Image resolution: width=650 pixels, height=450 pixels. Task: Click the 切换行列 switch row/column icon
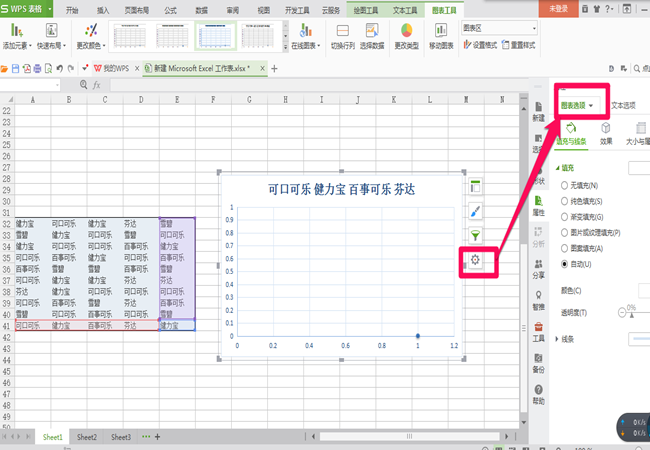pyautogui.click(x=342, y=31)
